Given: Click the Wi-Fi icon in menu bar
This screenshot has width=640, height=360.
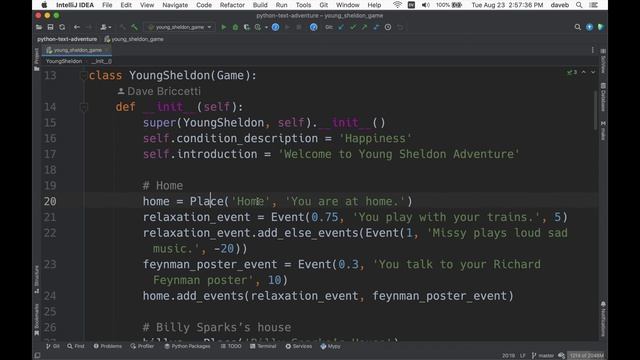Looking at the screenshot, I should tap(397, 5).
